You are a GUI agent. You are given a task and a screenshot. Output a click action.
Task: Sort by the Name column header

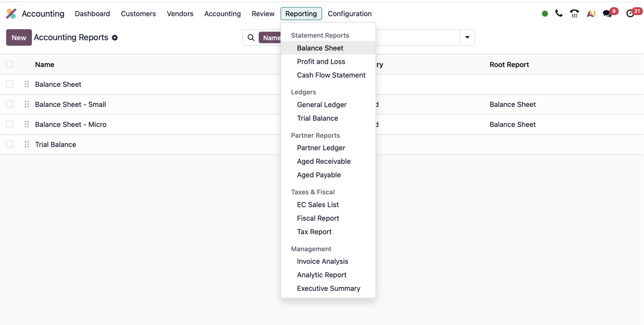[x=45, y=65]
